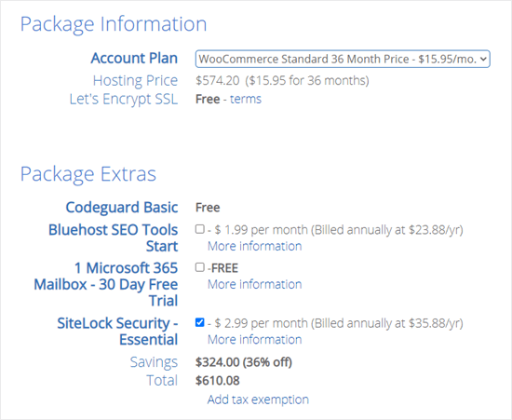Click the $324.00 (36% off) savings text
This screenshot has width=512, height=420.
(244, 362)
